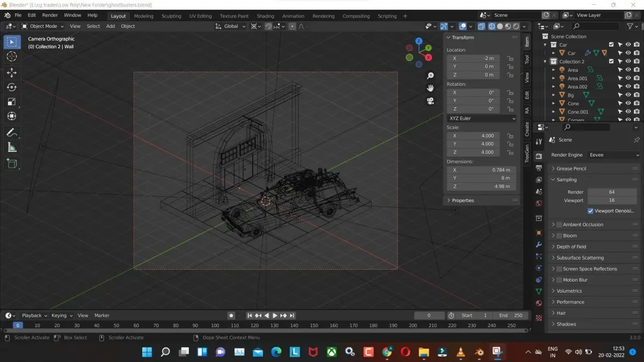Viewport: 644px width, 362px height.
Task: Enable Ambient Occlusion checkbox
Action: coord(559,225)
